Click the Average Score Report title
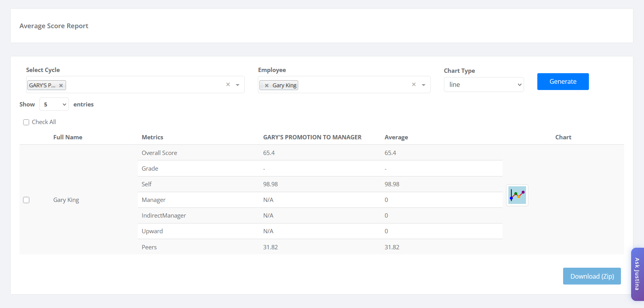Screen dimensions: 644x308 54,26
